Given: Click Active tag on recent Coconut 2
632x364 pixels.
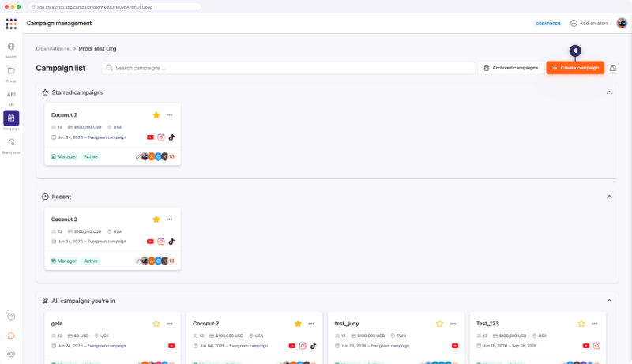Looking at the screenshot, I should click(91, 261).
